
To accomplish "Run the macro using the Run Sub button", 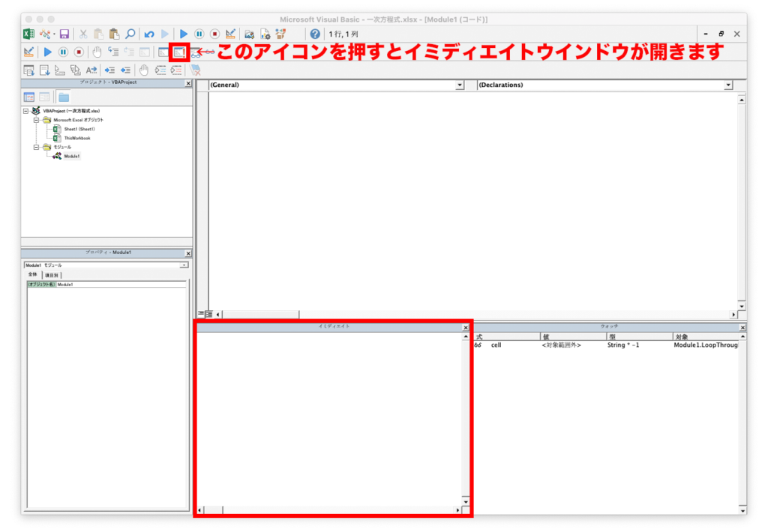I will pos(182,34).
